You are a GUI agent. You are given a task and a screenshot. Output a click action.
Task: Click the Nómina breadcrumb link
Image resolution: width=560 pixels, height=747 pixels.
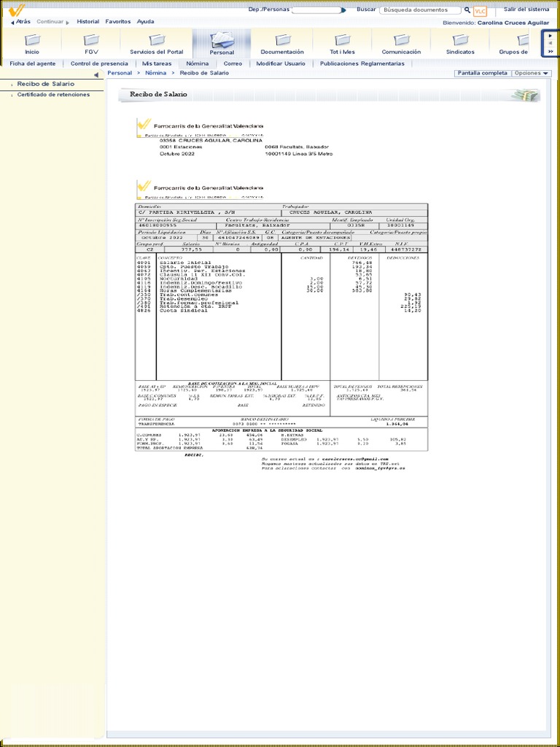pos(156,73)
